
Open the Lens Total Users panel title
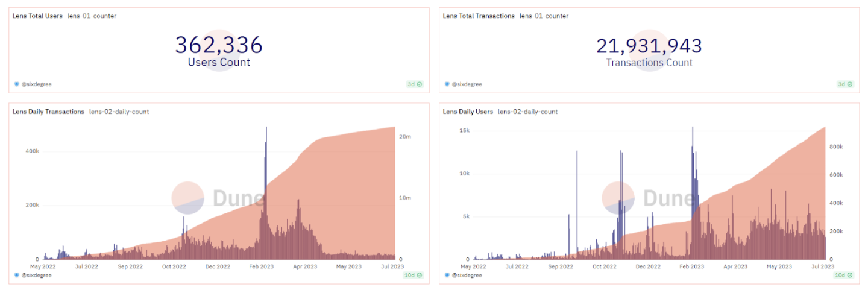pyautogui.click(x=37, y=16)
